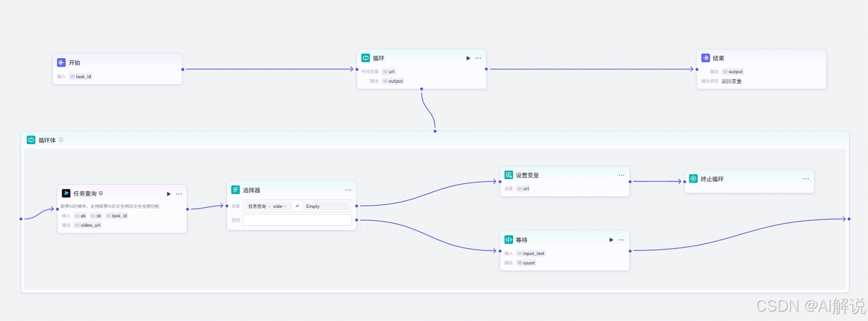
Task: Click the 等待 code node icon
Action: pyautogui.click(x=509, y=240)
